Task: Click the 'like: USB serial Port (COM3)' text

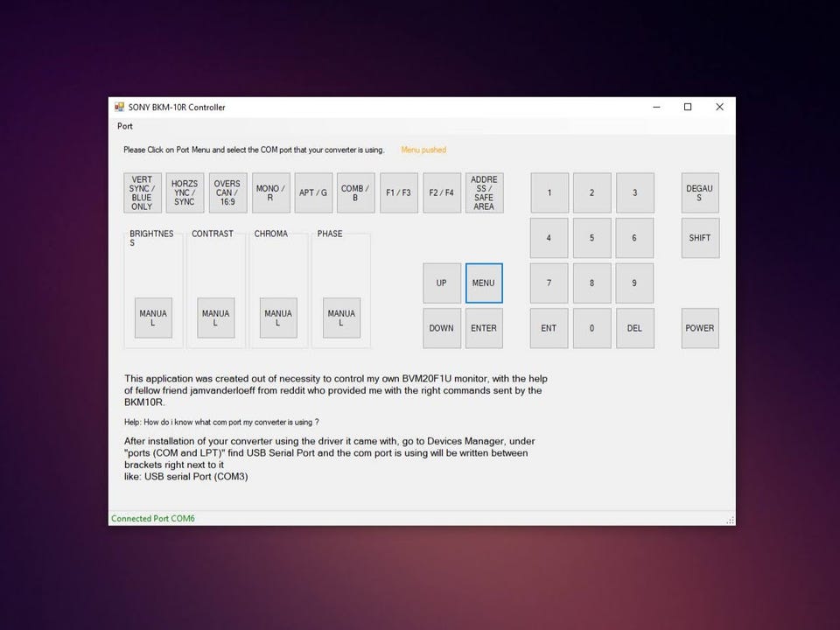Action: [x=185, y=477]
